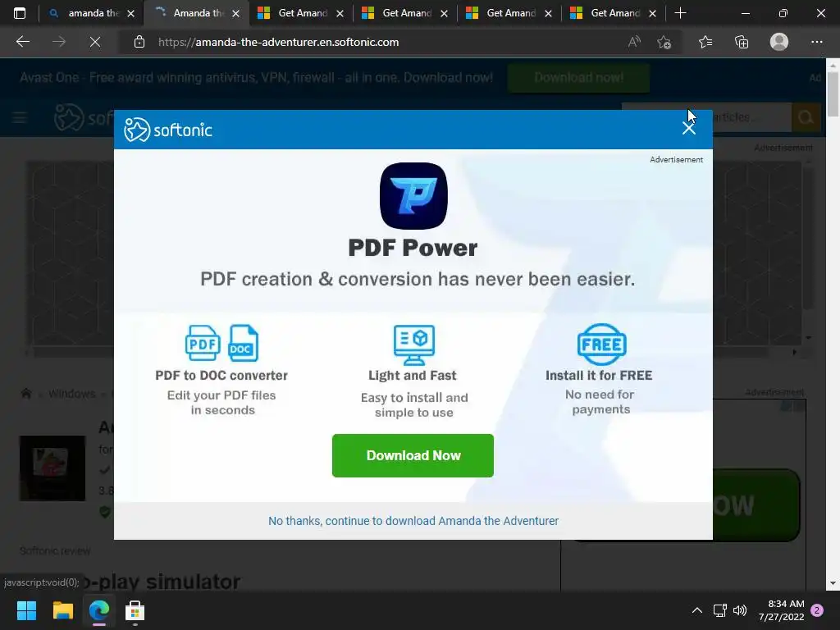
Task: Open Microsoft Store from the taskbar
Action: pyautogui.click(x=135, y=610)
